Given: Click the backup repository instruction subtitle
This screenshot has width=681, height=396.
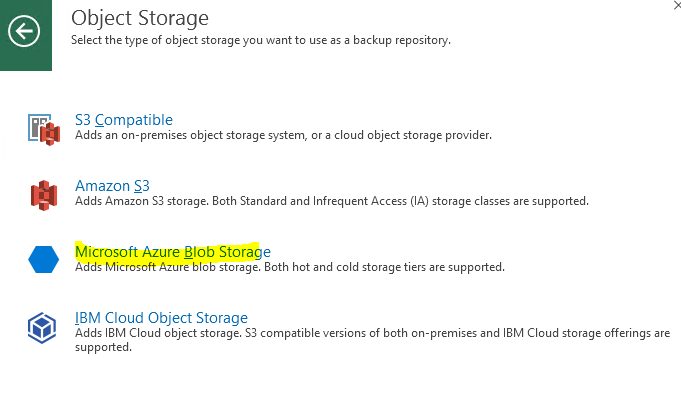Looking at the screenshot, I should [261, 40].
